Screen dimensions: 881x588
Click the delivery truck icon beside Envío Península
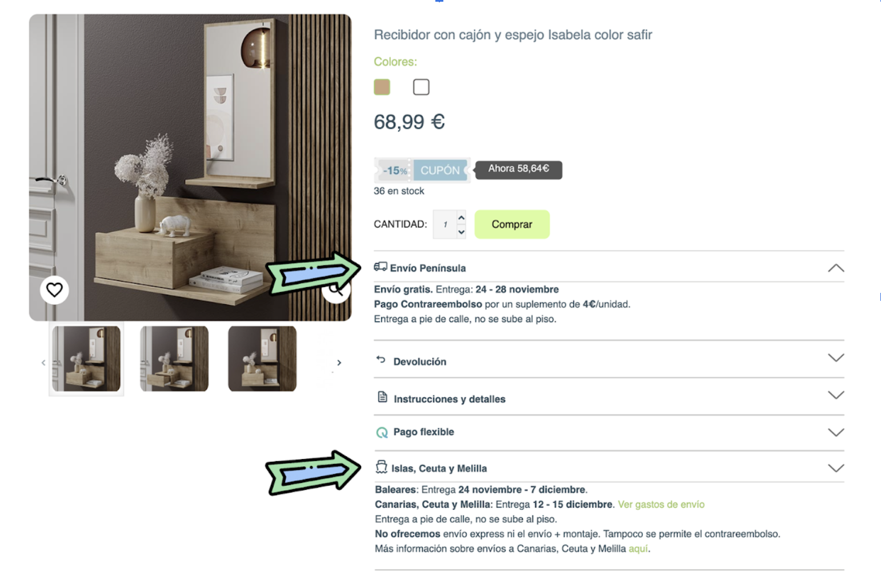click(x=381, y=267)
